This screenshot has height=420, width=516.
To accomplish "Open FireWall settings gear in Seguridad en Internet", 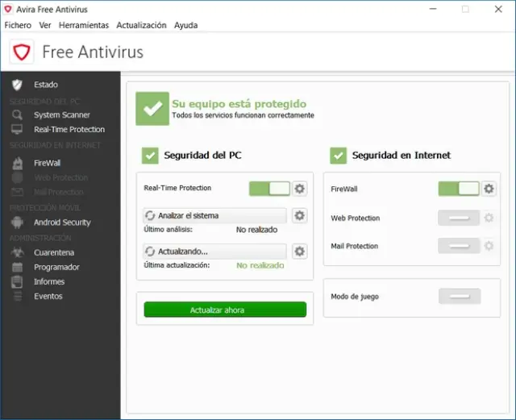I will click(x=489, y=189).
